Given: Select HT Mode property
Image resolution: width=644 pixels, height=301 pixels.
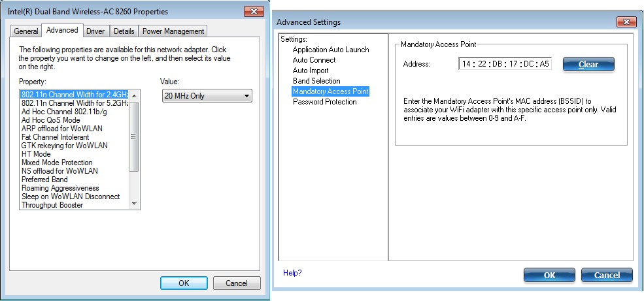Looking at the screenshot, I should tap(36, 154).
